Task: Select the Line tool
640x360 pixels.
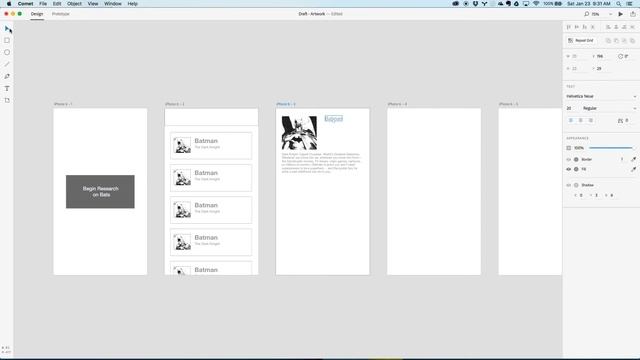Action: coord(7,64)
